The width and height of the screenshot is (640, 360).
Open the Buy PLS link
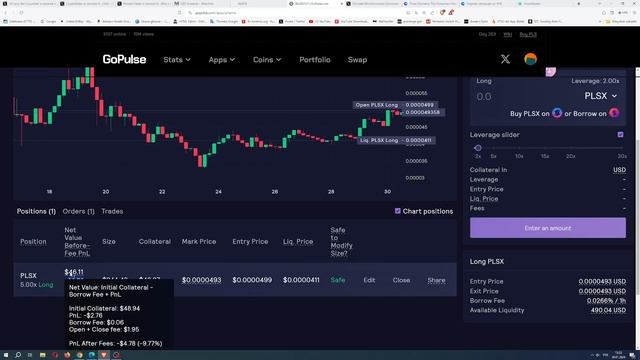(528, 34)
